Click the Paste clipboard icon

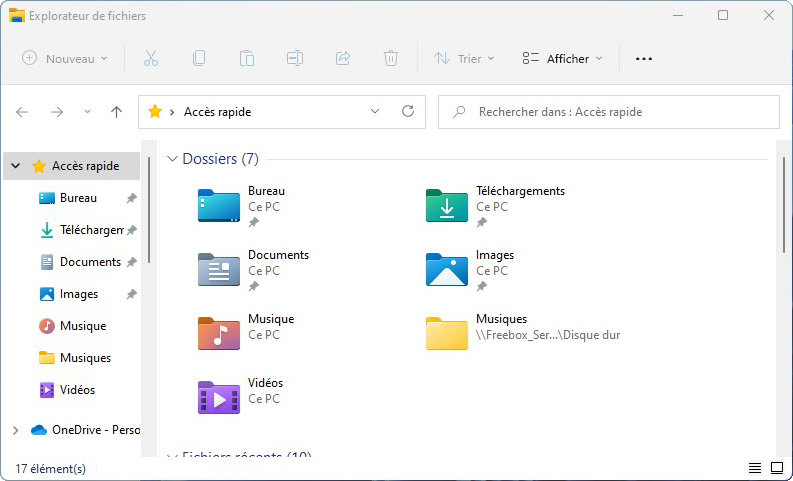[x=247, y=58]
